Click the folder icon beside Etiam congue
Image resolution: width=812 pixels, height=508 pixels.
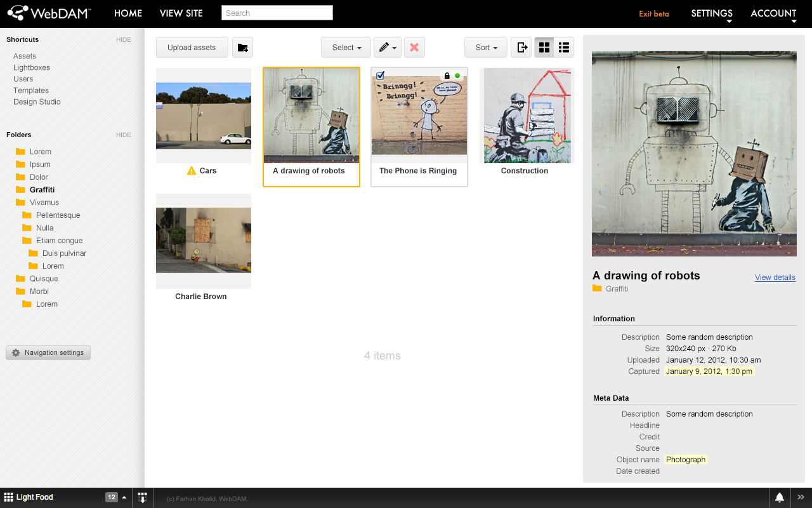point(27,241)
